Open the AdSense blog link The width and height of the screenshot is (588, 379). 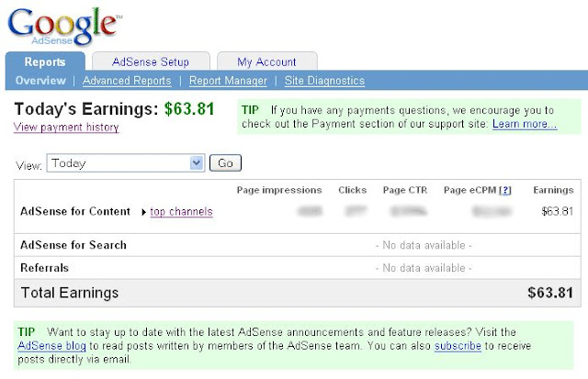pos(51,345)
